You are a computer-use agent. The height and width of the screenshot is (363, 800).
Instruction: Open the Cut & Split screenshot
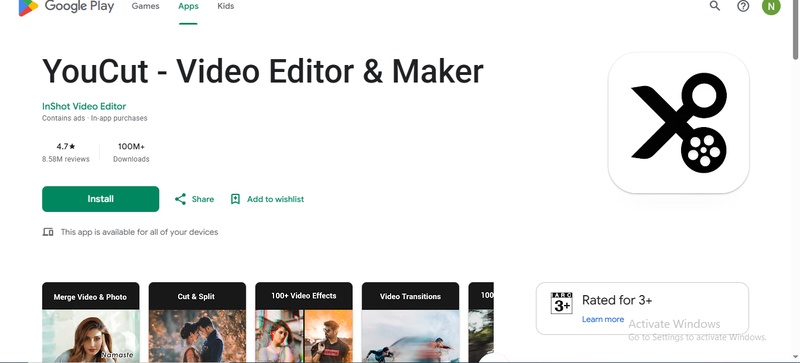point(197,323)
